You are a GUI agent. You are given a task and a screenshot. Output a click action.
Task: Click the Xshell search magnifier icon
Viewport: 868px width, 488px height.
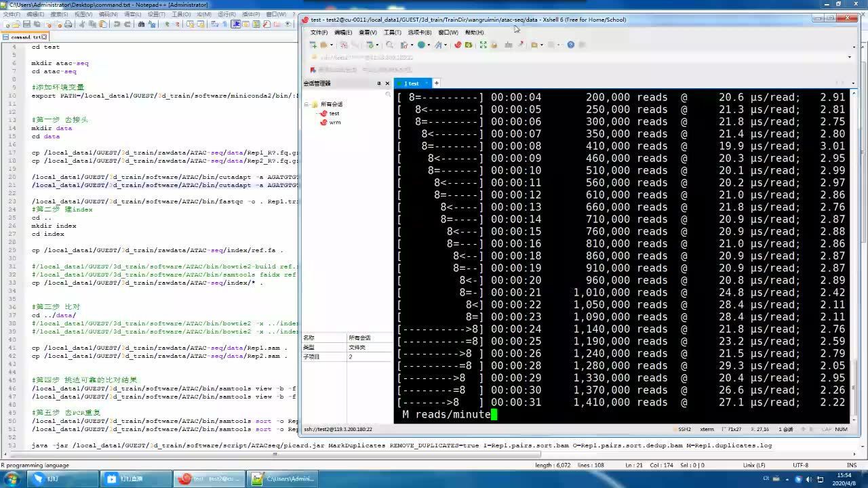390,45
